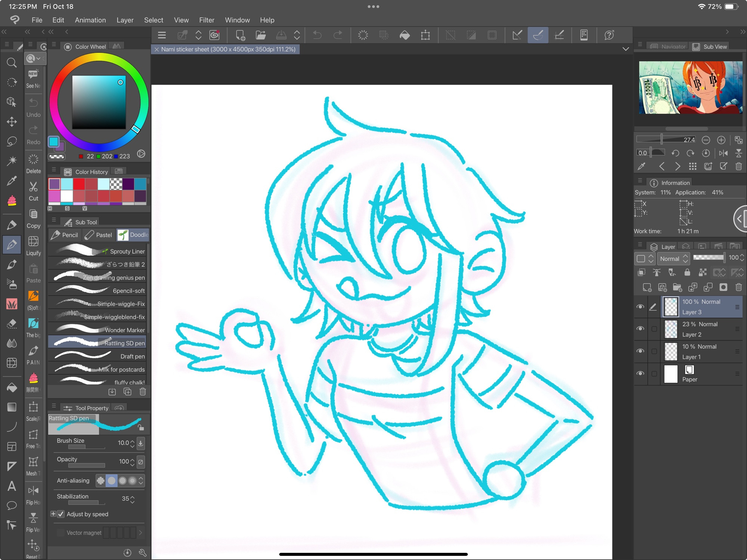Screen dimensions: 747x560
Task: Switch to the Navigator tab
Action: click(x=669, y=47)
